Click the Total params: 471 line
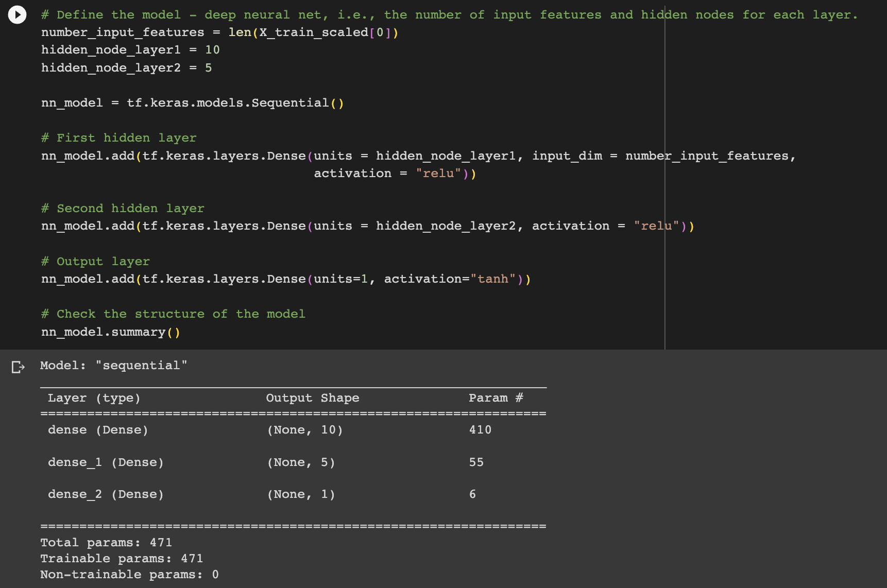Screen dimensions: 887x588 (106, 542)
